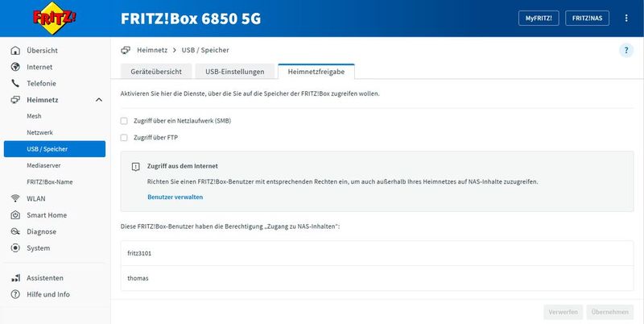Screen dimensions: 644x324
Task: Select user row thomas
Action: (377, 278)
